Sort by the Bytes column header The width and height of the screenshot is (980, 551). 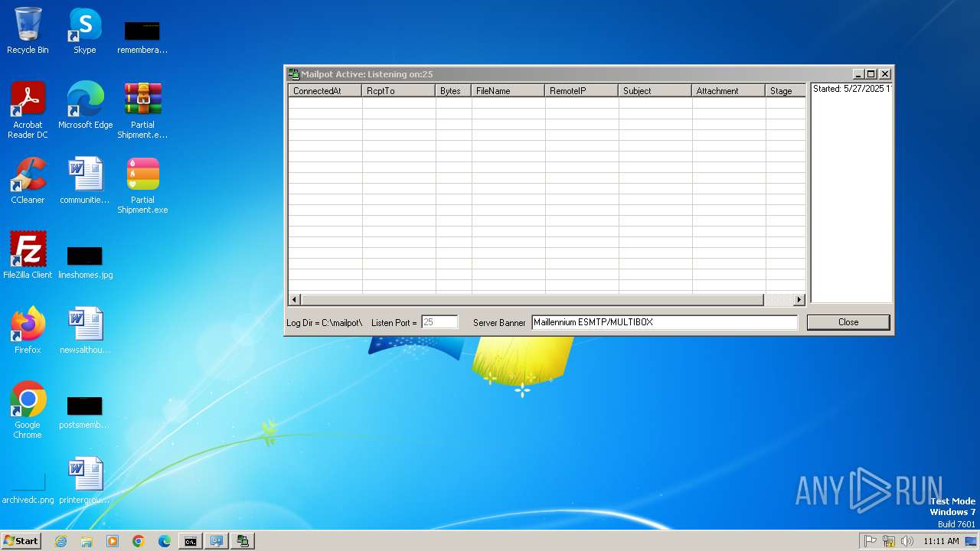click(x=453, y=90)
